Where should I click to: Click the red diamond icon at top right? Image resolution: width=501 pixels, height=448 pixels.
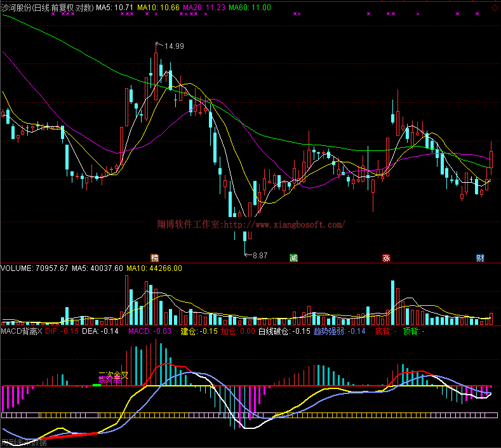pos(494,6)
